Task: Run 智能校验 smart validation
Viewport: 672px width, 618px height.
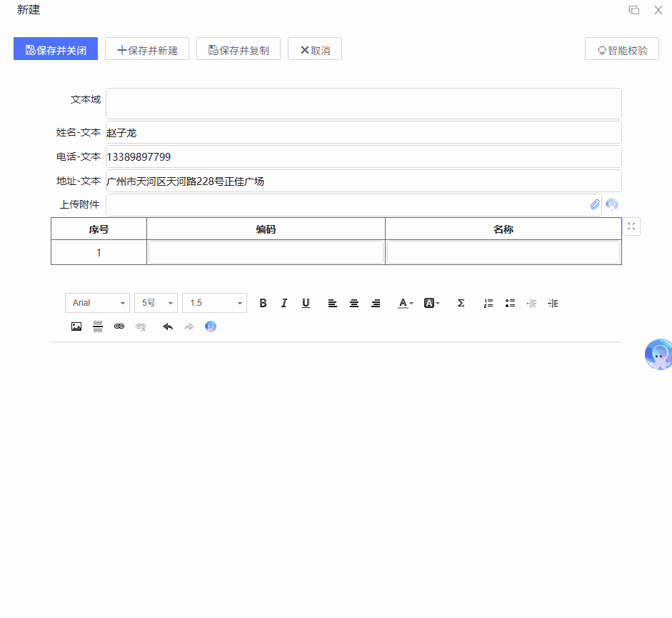Action: pos(622,49)
